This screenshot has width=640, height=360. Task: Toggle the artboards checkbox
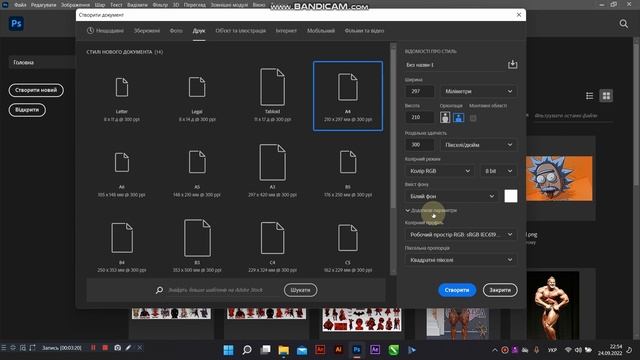pos(473,118)
